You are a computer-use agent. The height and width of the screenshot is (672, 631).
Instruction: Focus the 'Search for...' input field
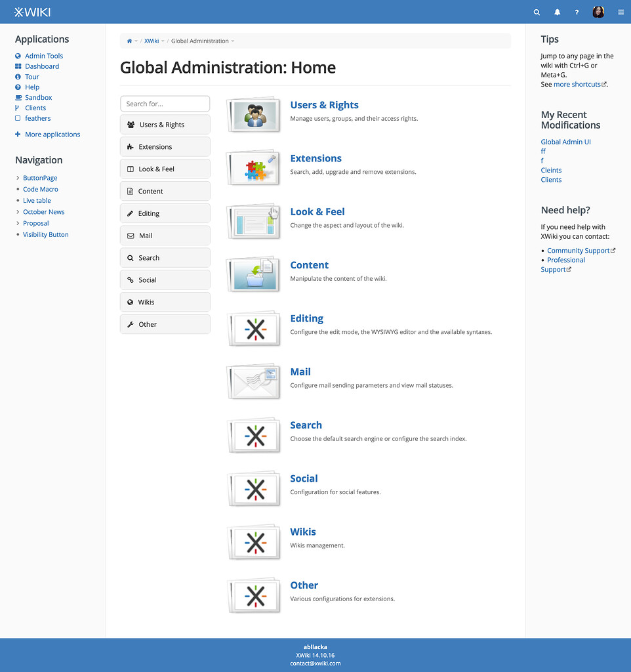(165, 104)
